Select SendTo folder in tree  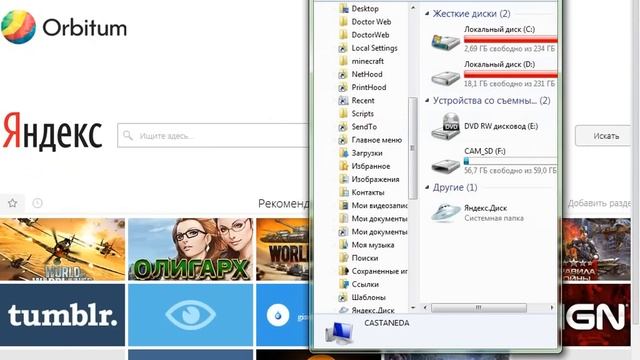364,127
